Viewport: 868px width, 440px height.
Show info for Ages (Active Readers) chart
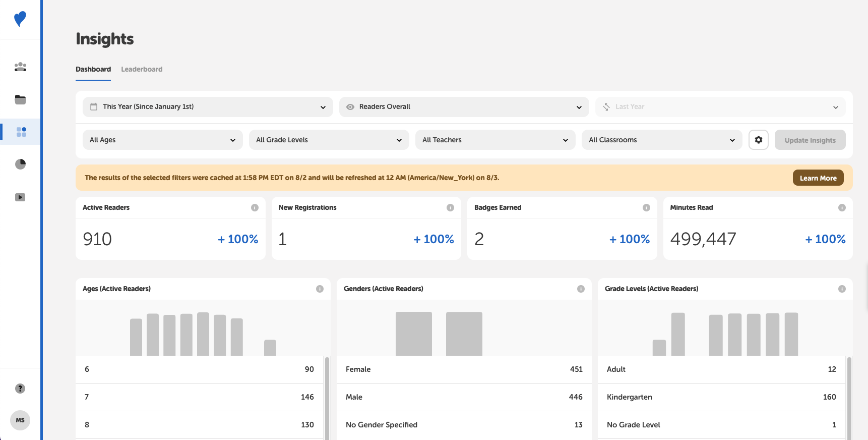point(320,289)
